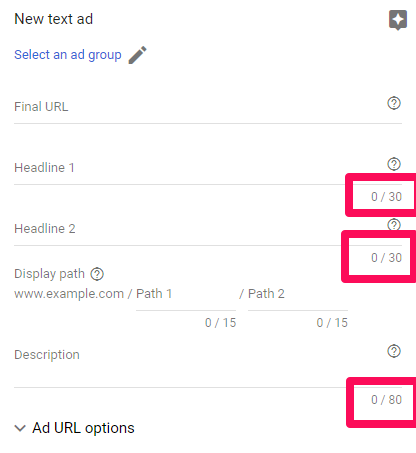This screenshot has width=416, height=453.
Task: Click into the Description field
Action: click(x=208, y=365)
